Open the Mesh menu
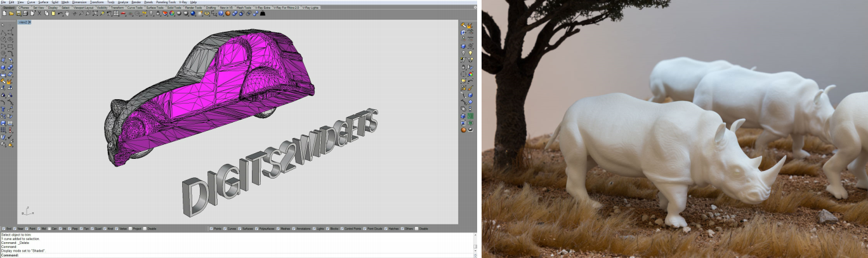 pyautogui.click(x=65, y=3)
